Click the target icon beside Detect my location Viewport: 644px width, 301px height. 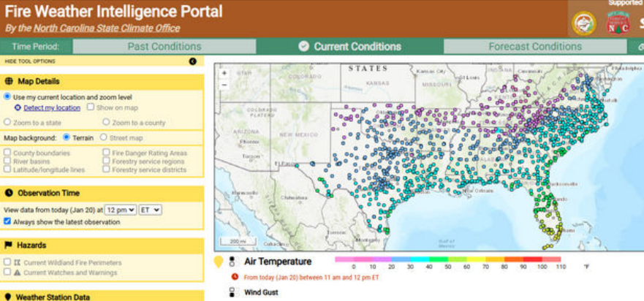pyautogui.click(x=18, y=108)
